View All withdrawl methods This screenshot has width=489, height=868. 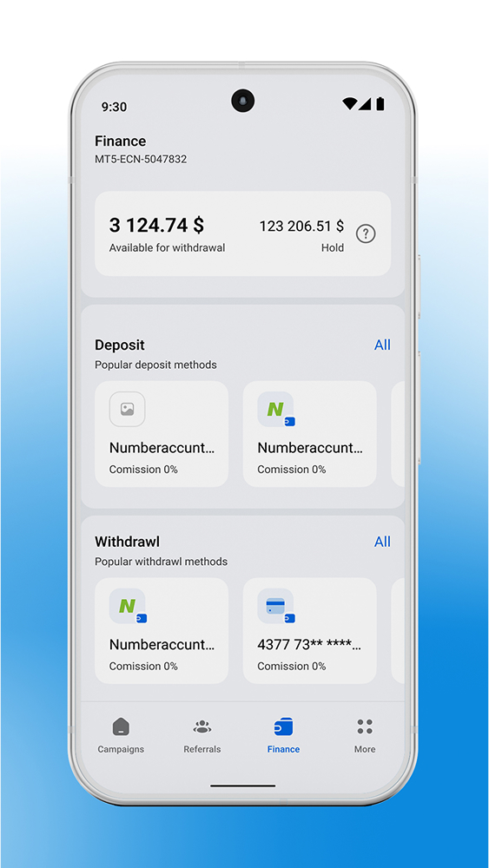382,542
